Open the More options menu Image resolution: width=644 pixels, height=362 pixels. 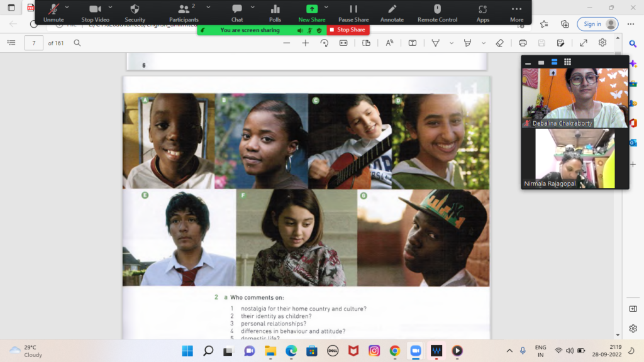516,12
